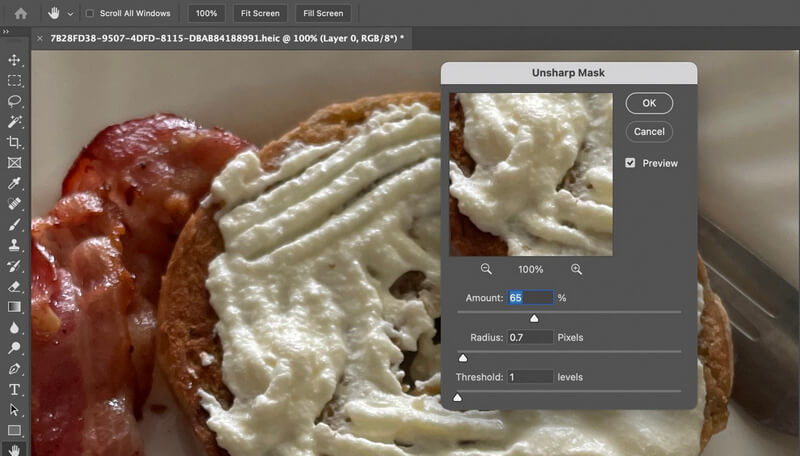Click OK in Unsharp Mask dialog
The width and height of the screenshot is (800, 456).
[x=649, y=103]
